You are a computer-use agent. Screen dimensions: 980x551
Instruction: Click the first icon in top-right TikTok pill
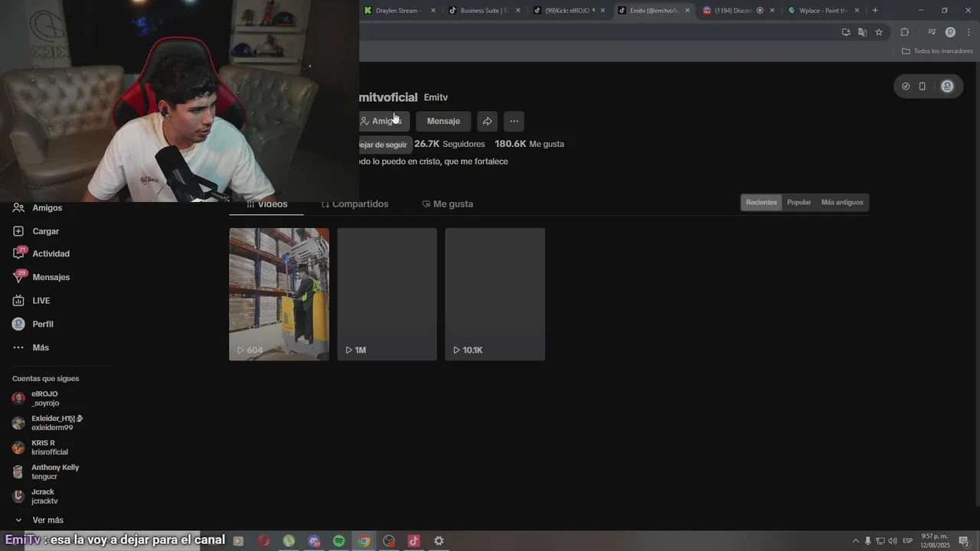point(906,86)
